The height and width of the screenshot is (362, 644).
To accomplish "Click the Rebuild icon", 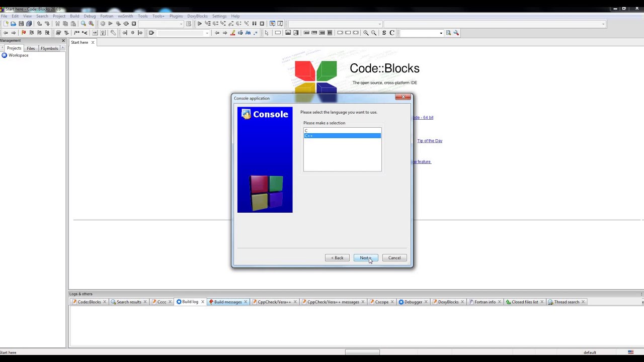I will click(126, 24).
